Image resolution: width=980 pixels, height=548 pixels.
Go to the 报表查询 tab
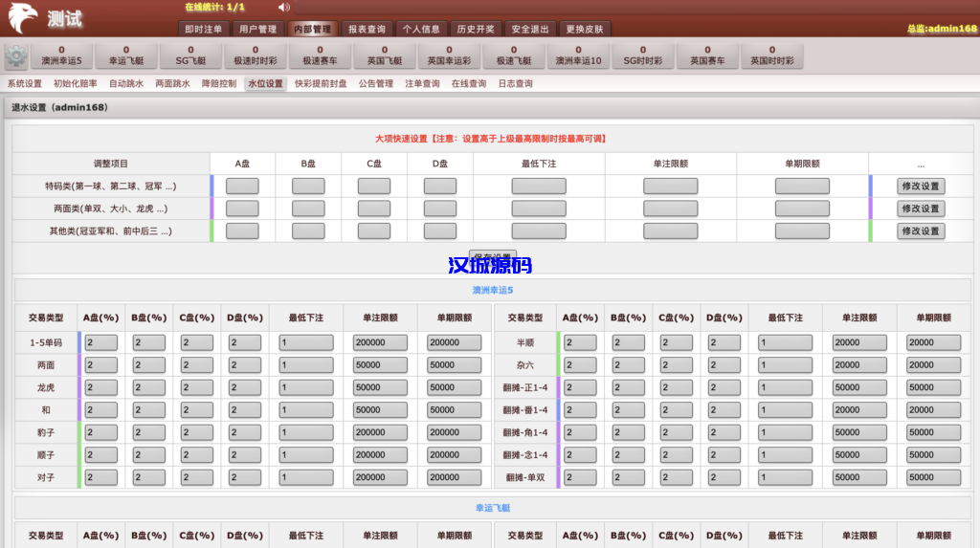(x=367, y=30)
